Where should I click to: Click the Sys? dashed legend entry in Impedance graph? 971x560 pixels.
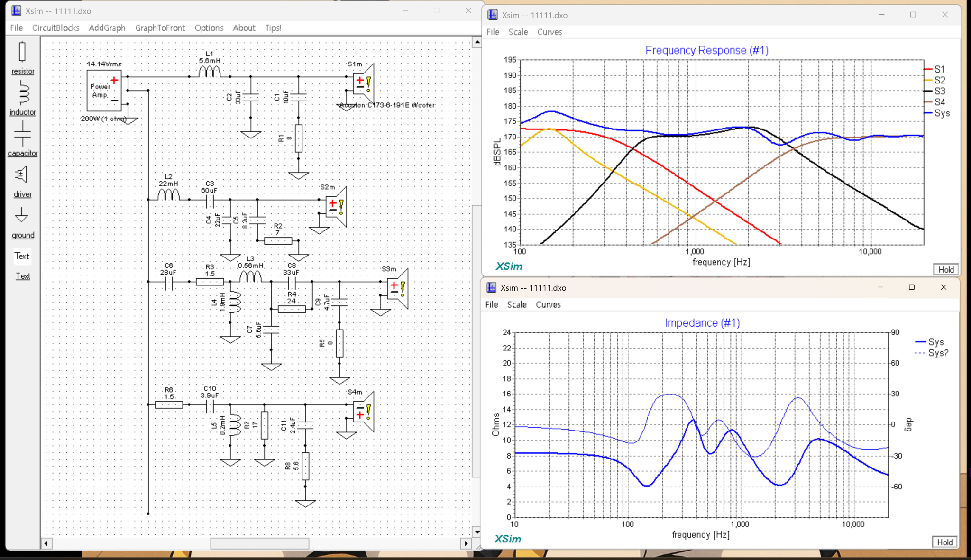pyautogui.click(x=931, y=353)
